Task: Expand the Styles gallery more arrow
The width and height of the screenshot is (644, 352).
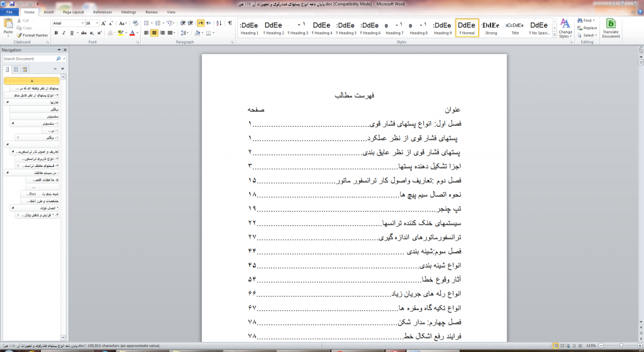Action: (554, 35)
